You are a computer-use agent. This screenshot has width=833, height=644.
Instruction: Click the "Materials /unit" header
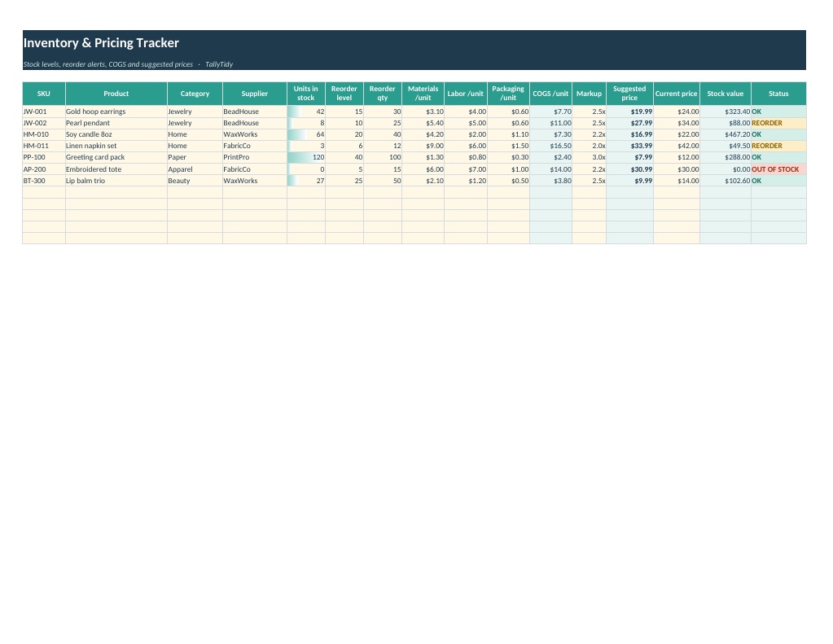pyautogui.click(x=423, y=94)
